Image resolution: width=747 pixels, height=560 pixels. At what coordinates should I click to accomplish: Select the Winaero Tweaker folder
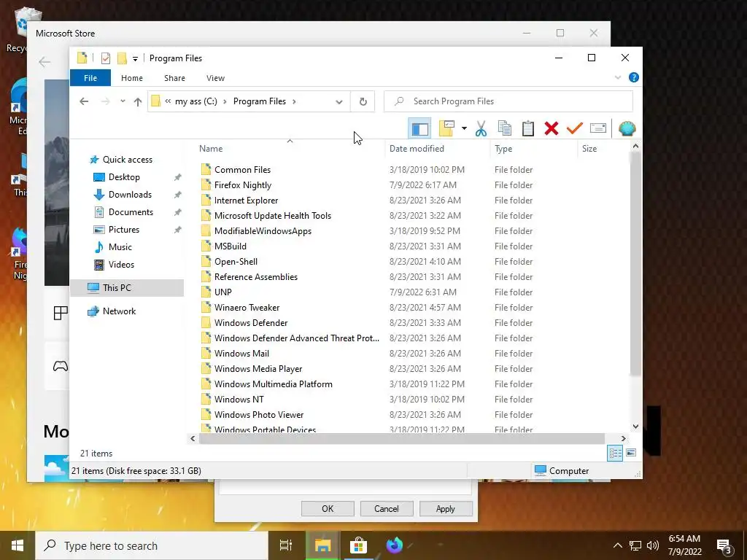tap(247, 308)
